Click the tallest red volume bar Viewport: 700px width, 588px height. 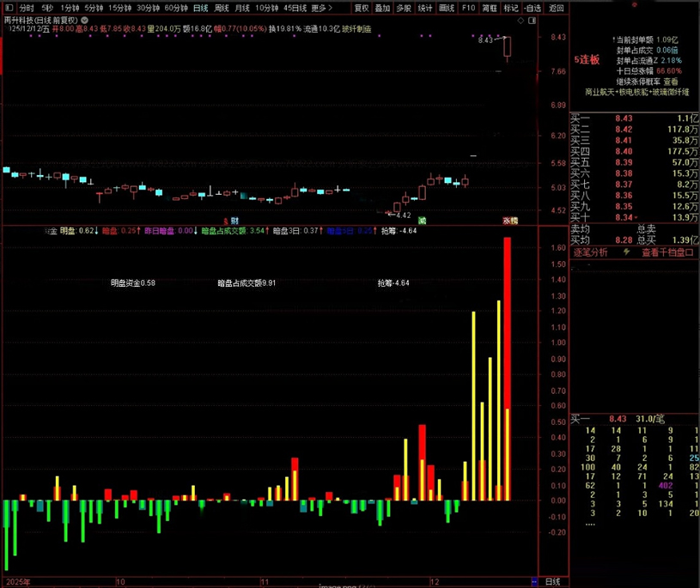[x=507, y=368]
